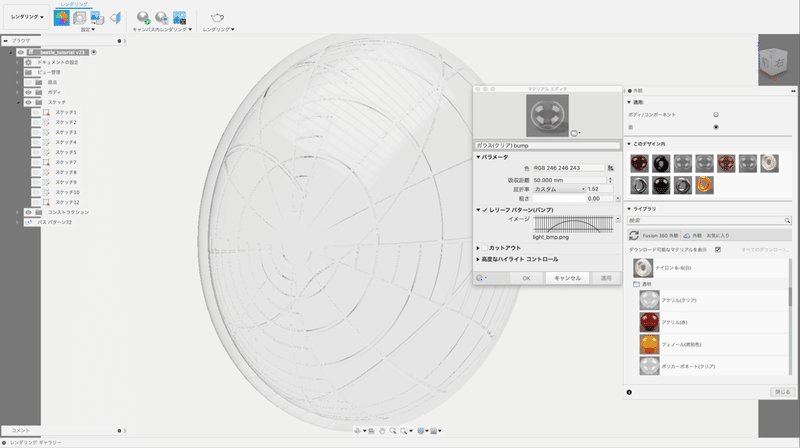The image size is (800, 448).
Task: Click the Texture Map Controls icon
Action: 116,18
